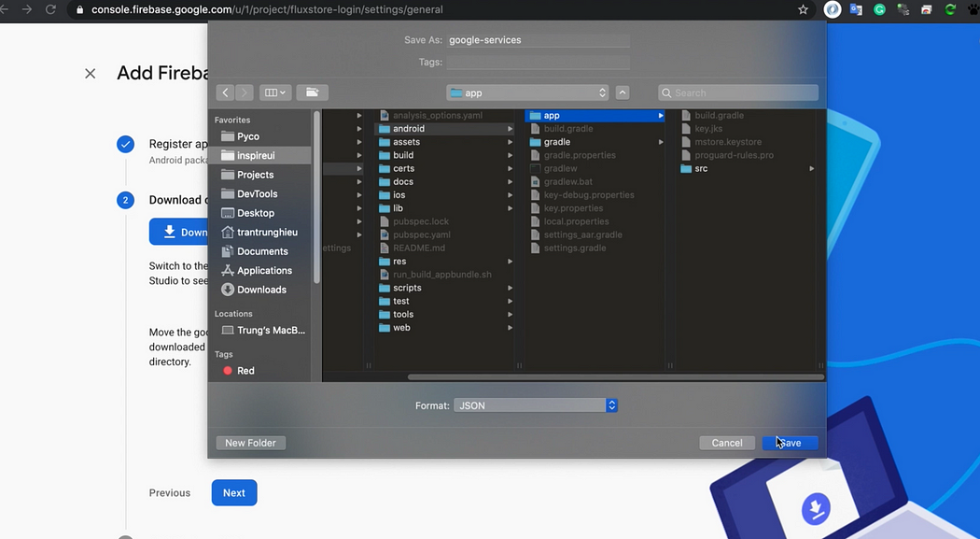Viewport: 980px width, 539px height.
Task: Choose the Red tag in sidebar
Action: coord(245,371)
